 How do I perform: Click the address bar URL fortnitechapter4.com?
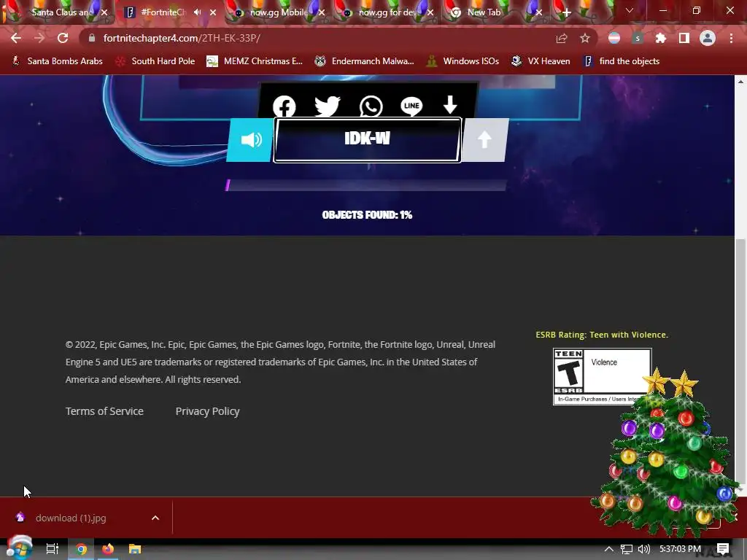[182, 38]
